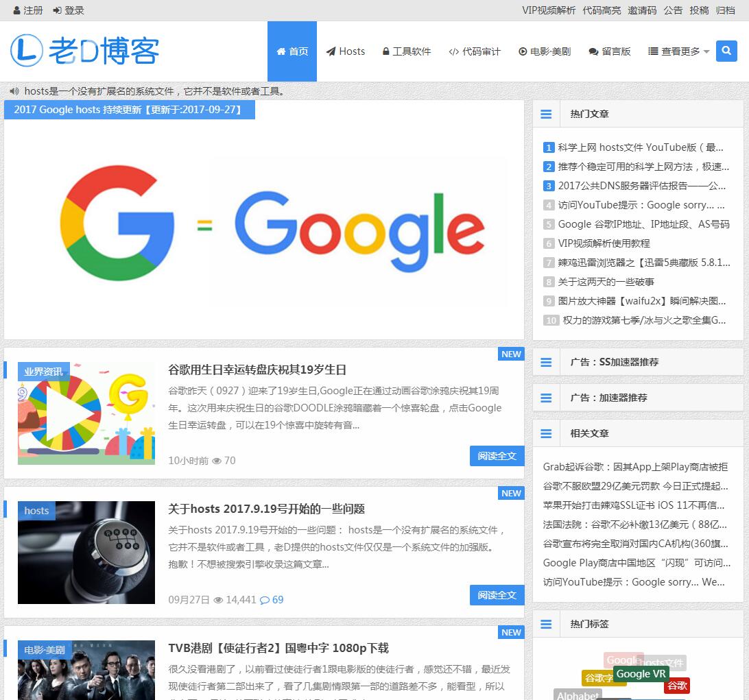The image size is (749, 700).
Task: Open hot article 6 VIP视频解析使用教程
Action: pyautogui.click(x=604, y=243)
